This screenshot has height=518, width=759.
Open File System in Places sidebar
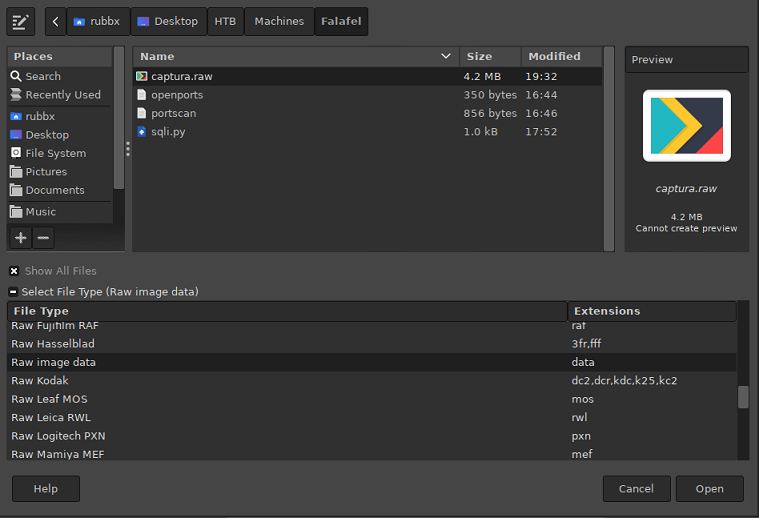click(55, 153)
